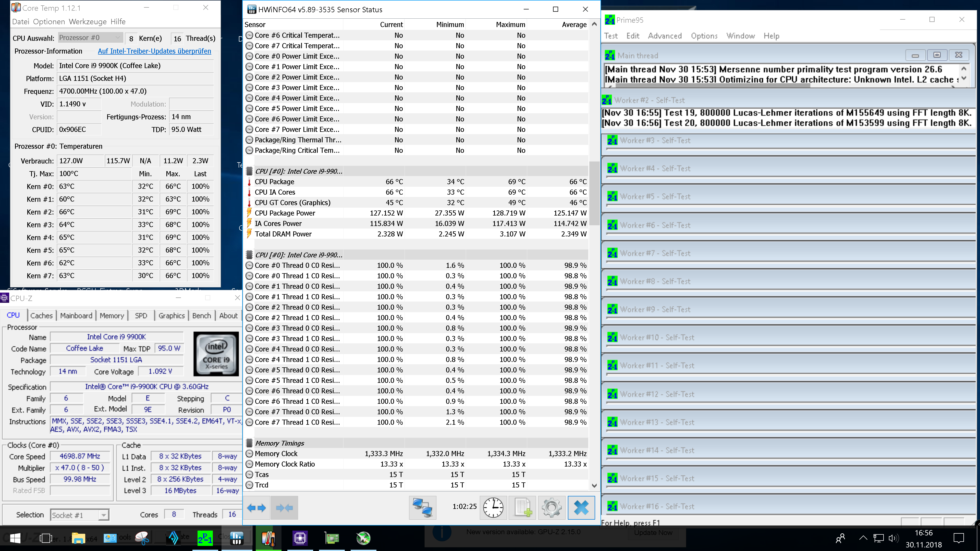The image size is (980, 551).
Task: Open the Advanced menu in Prime95
Action: tap(665, 36)
